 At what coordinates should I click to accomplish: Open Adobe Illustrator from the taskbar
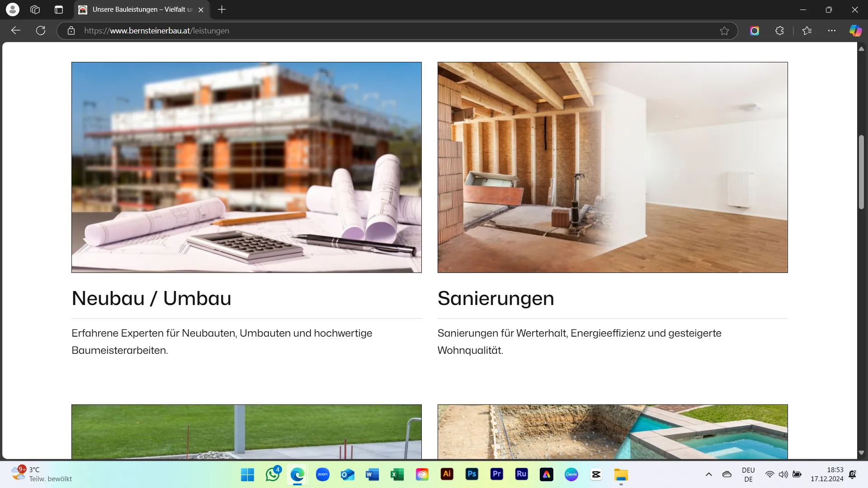[x=447, y=474]
